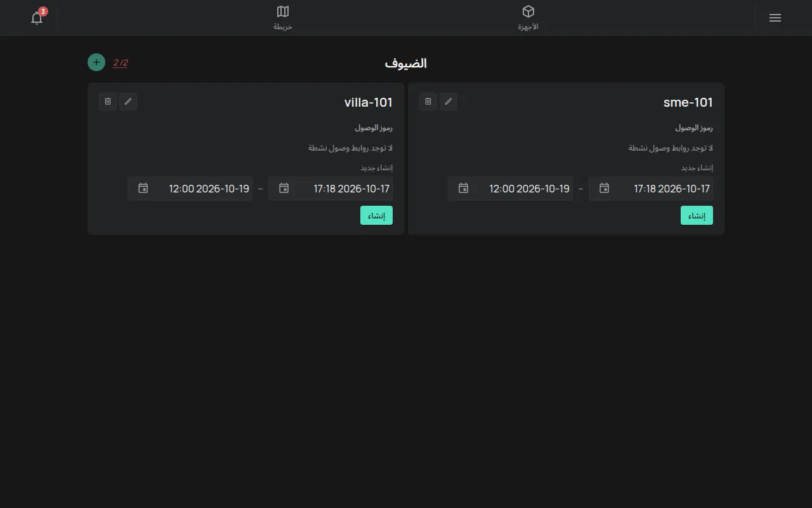
Task: Click إنشاء جديد label in sme-101 card
Action: [697, 168]
